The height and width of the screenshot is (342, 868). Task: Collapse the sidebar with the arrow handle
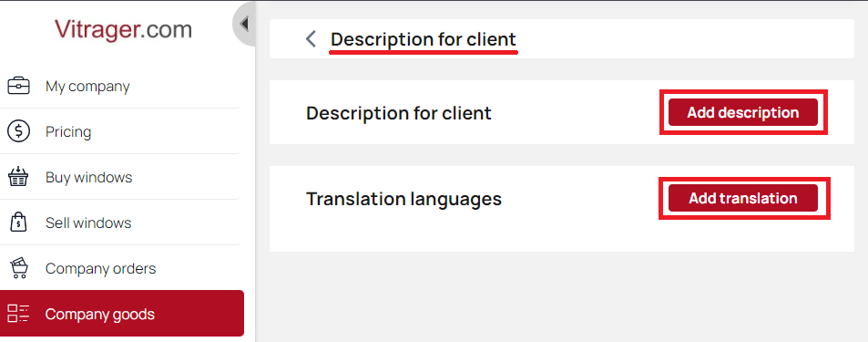244,24
